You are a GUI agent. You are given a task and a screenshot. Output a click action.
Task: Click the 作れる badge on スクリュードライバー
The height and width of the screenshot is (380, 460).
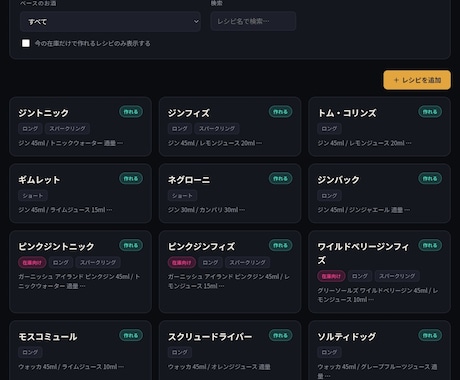pyautogui.click(x=281, y=335)
